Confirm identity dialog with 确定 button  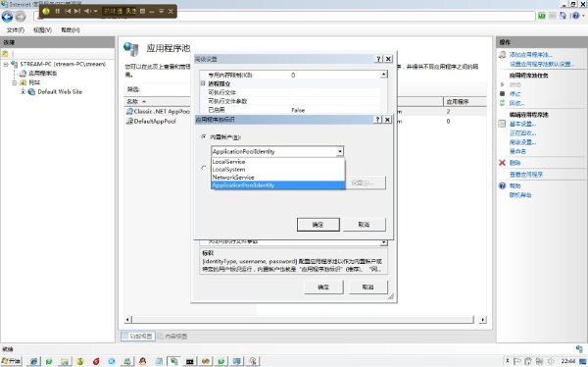click(318, 225)
